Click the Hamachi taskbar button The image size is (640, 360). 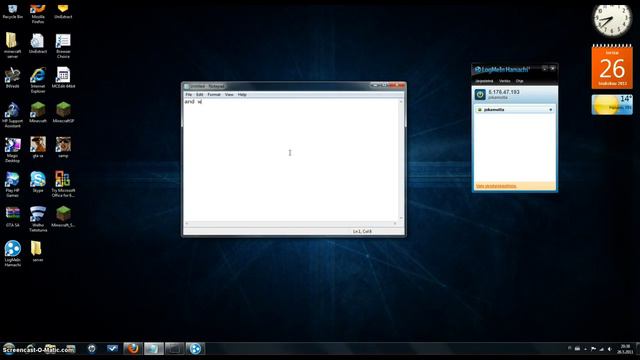(195, 349)
